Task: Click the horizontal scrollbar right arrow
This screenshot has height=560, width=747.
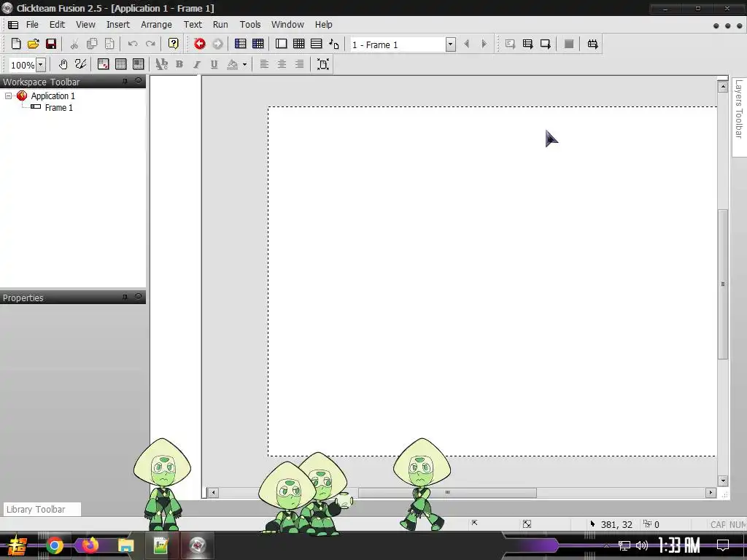Action: (711, 492)
